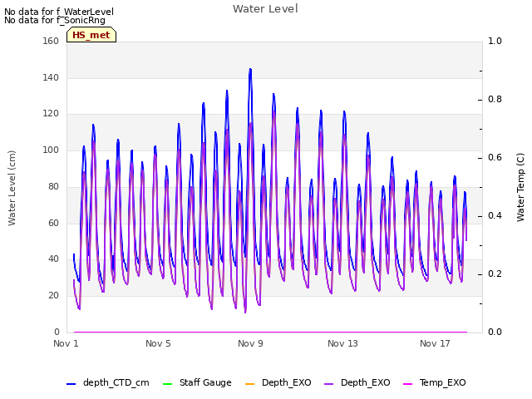The height and width of the screenshot is (399, 532).
Task: Toggle Staff Gauge legend entry
Action: click(x=197, y=382)
